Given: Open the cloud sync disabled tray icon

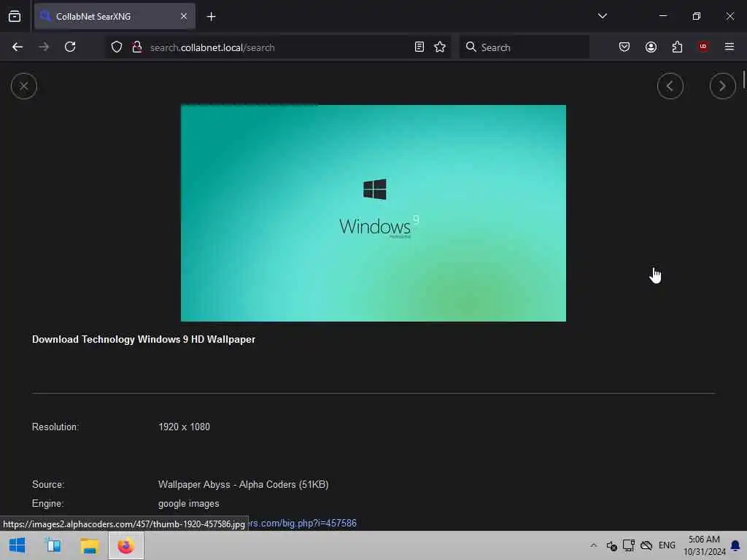Looking at the screenshot, I should [x=646, y=545].
